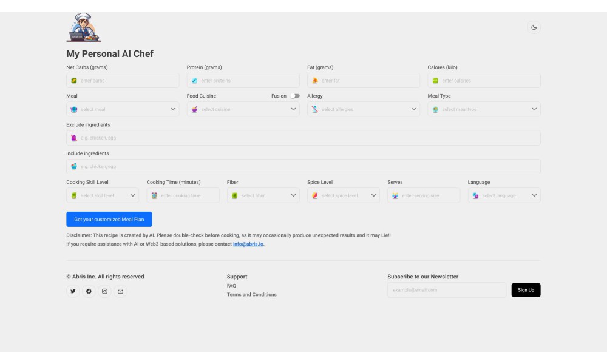Focus the enter serving size field
This screenshot has height=364, width=607.
[x=424, y=196]
